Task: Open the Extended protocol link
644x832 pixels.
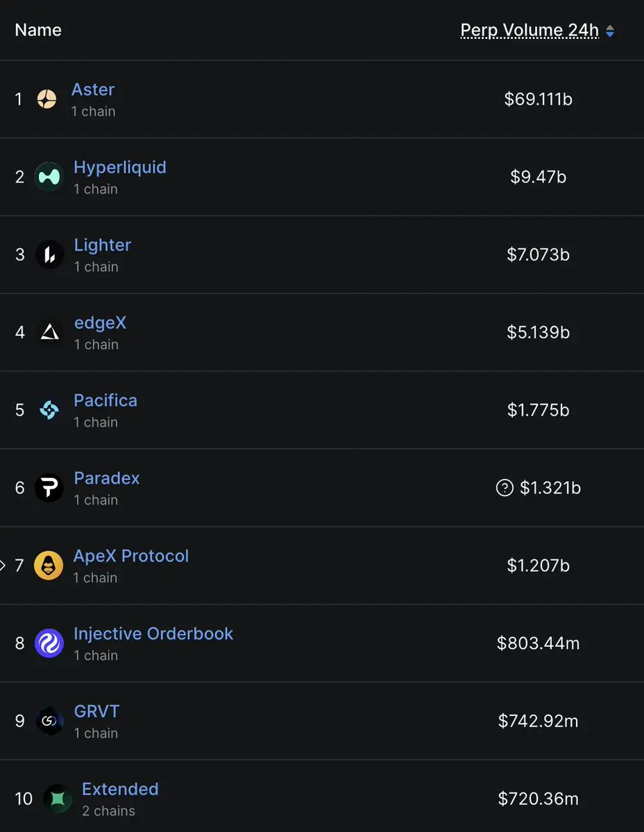Action: (120, 789)
